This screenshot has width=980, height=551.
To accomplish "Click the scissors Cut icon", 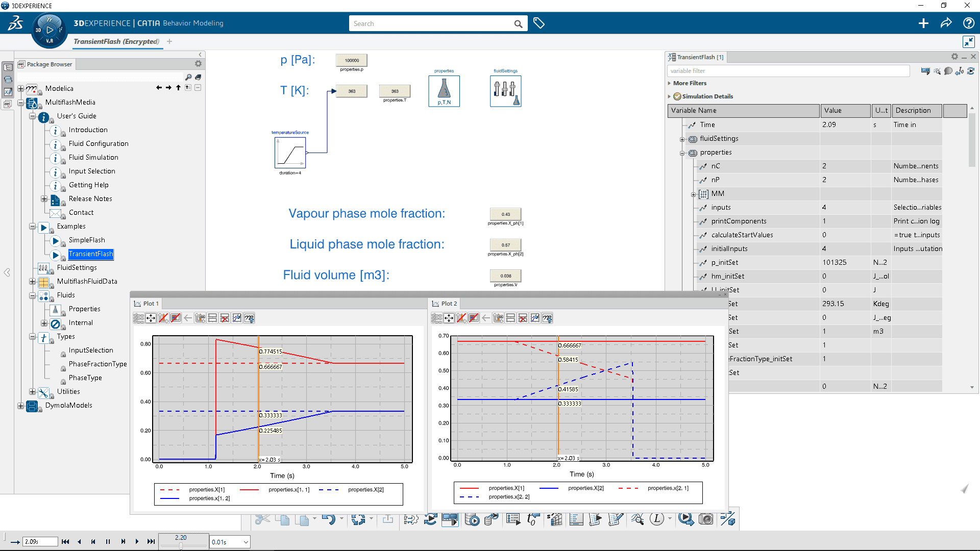I will [262, 519].
